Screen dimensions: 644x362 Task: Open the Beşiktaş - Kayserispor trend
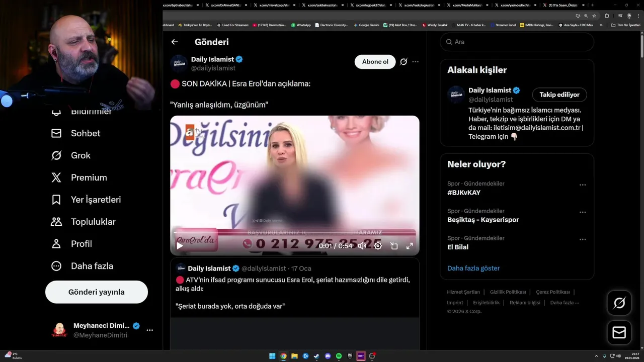[483, 220]
